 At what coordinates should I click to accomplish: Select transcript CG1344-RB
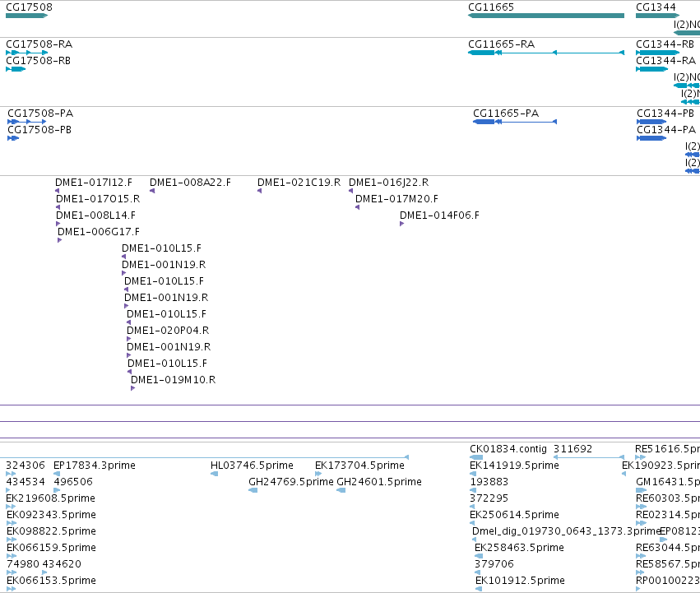click(x=657, y=53)
